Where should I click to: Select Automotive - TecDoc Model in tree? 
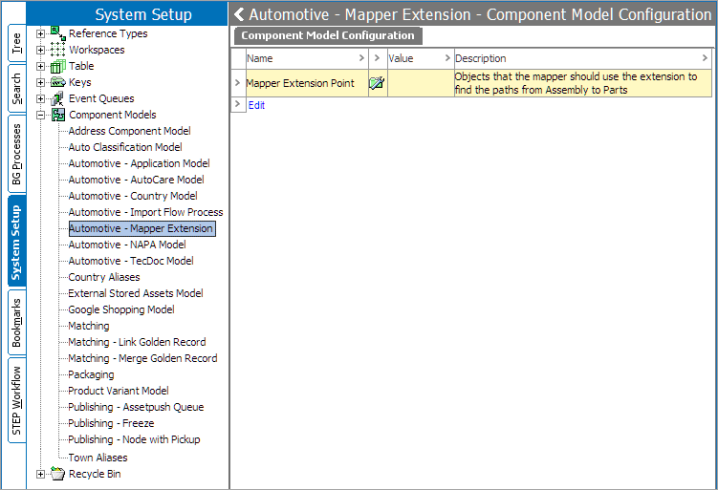131,261
